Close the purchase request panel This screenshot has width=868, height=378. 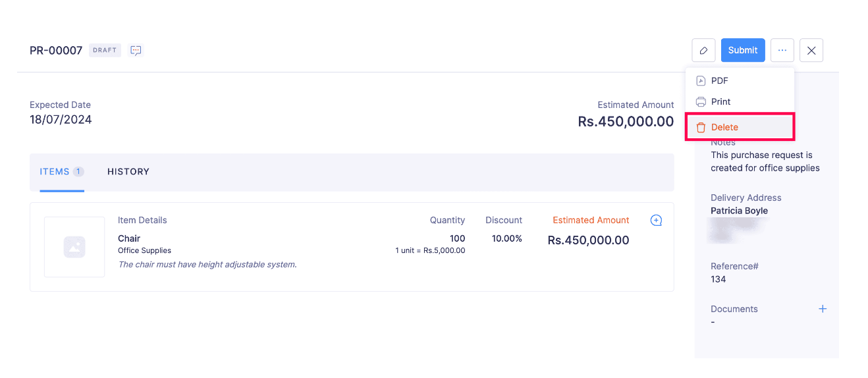811,50
